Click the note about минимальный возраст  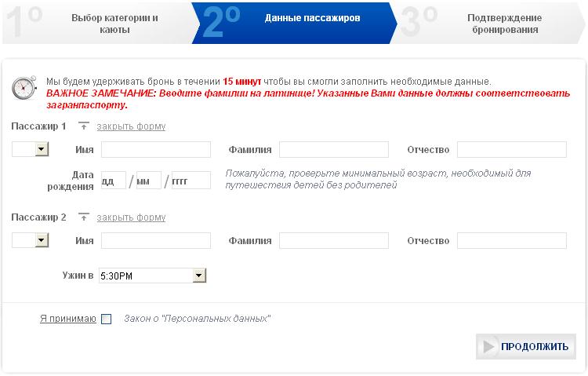click(378, 179)
